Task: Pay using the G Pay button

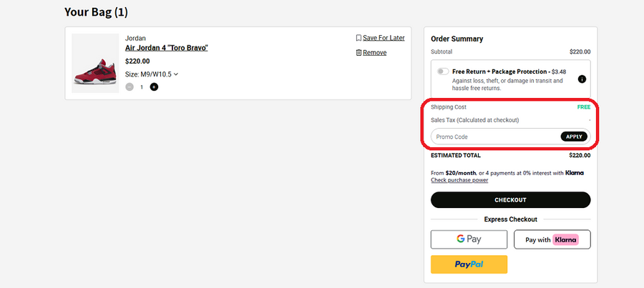Action: pos(469,239)
